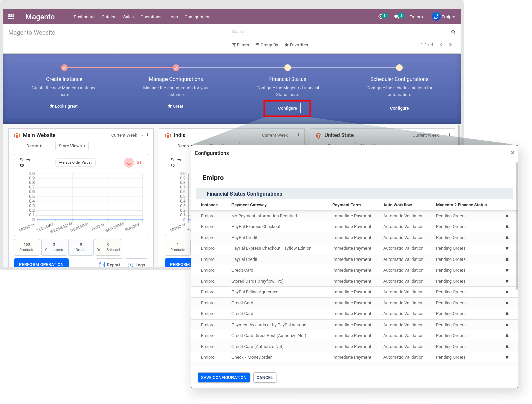Open the Group By dropdown
The height and width of the screenshot is (404, 532).
(x=267, y=45)
